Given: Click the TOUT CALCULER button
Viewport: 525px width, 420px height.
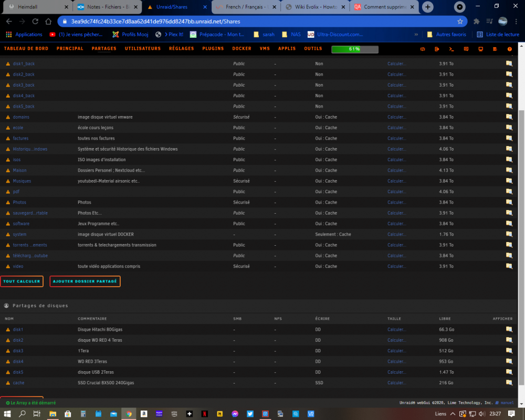Looking at the screenshot, I should (x=22, y=281).
